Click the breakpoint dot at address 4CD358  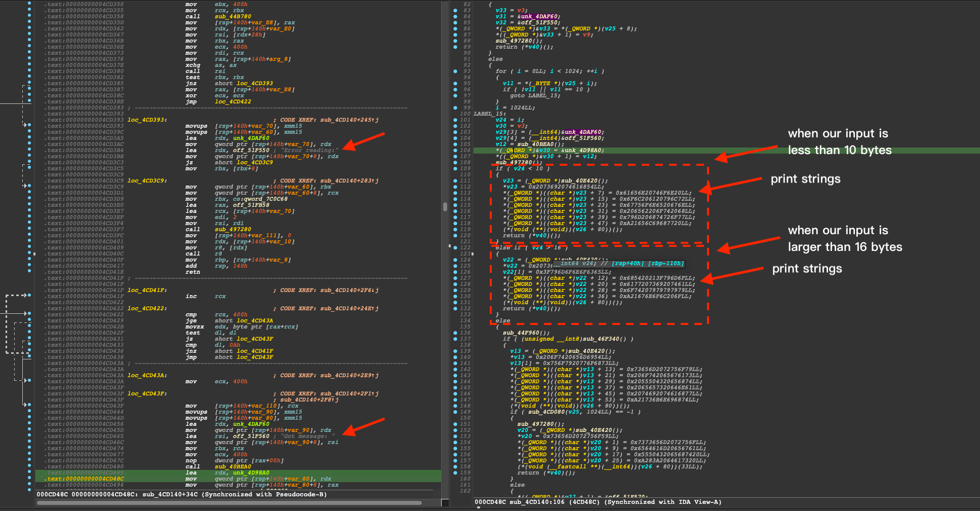click(29, 16)
